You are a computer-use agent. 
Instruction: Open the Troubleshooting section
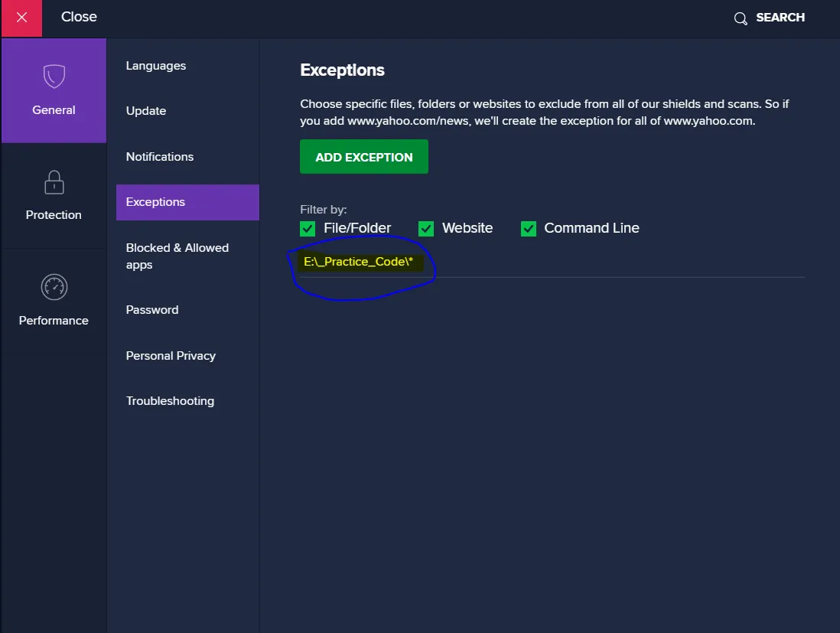(170, 401)
